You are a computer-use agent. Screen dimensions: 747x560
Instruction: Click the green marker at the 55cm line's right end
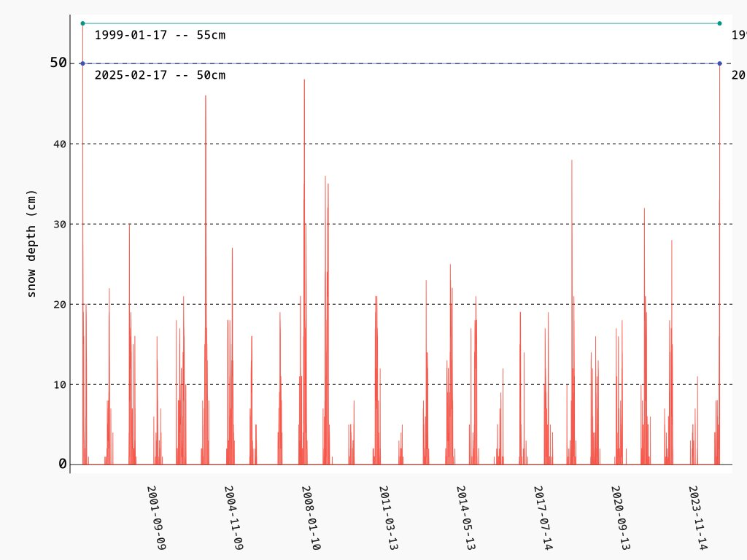pyautogui.click(x=720, y=23)
